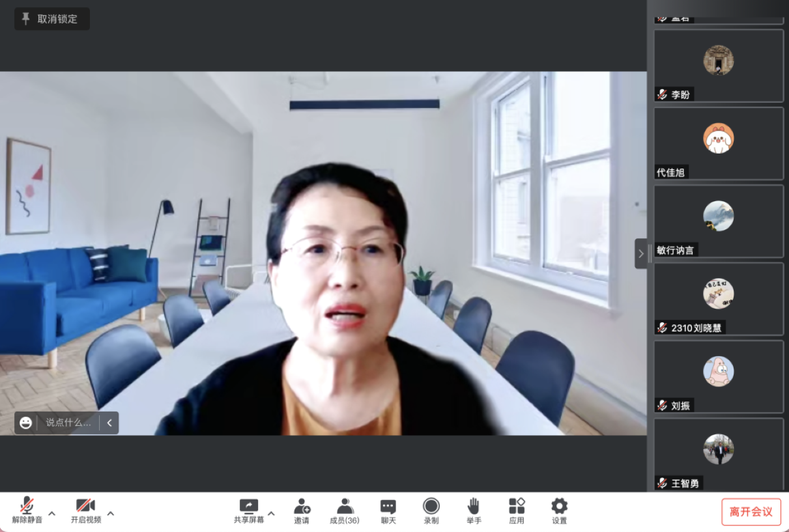Click the invite participants icon
Viewport: 789px width, 532px height.
pos(301,507)
